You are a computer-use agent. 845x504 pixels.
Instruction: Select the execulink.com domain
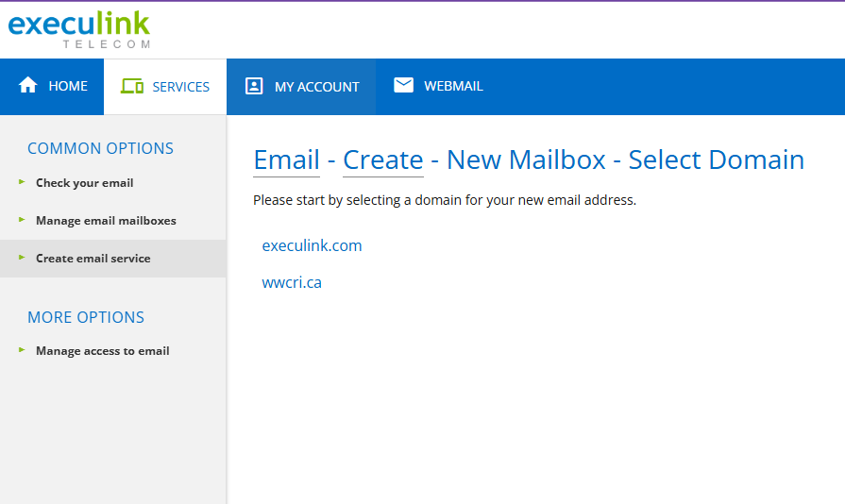[312, 245]
